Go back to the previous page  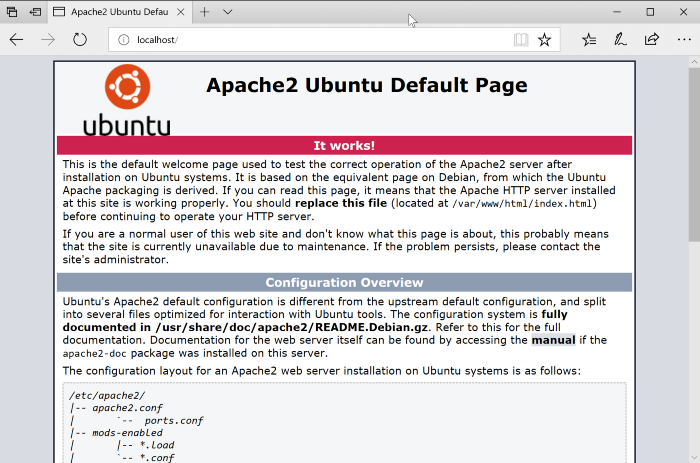click(x=17, y=40)
